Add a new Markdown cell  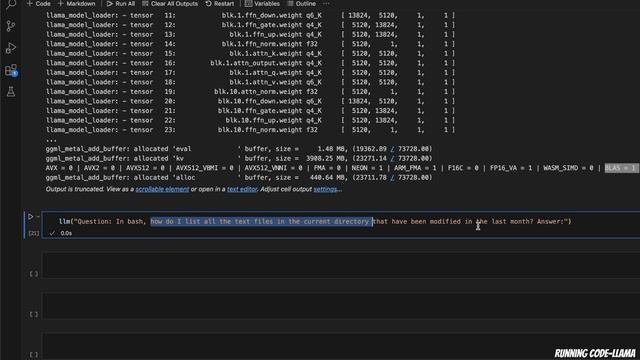pos(76,4)
